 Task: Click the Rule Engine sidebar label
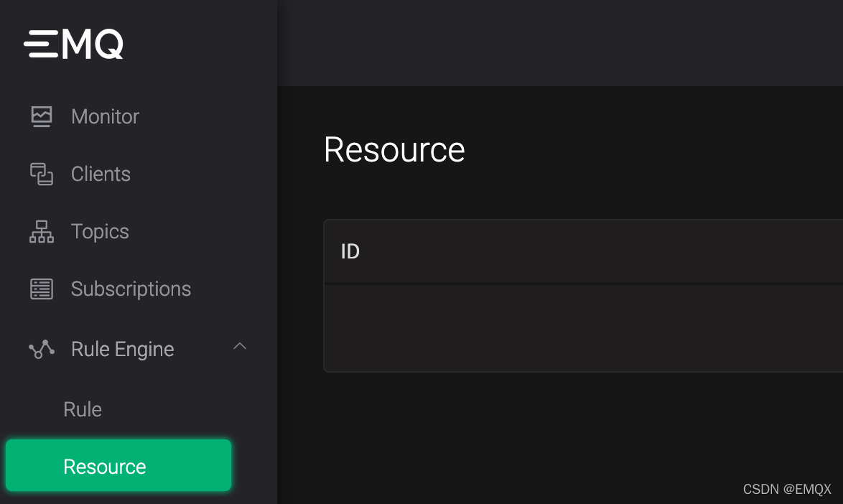122,349
